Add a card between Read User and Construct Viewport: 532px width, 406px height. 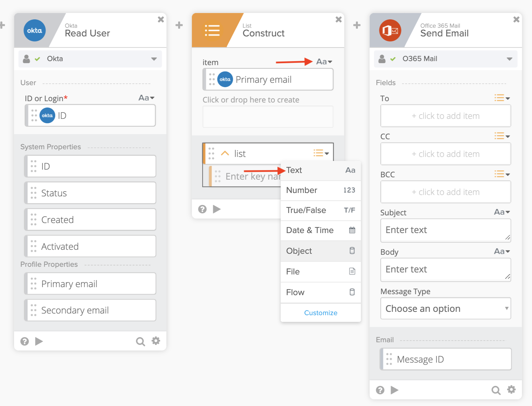point(179,25)
